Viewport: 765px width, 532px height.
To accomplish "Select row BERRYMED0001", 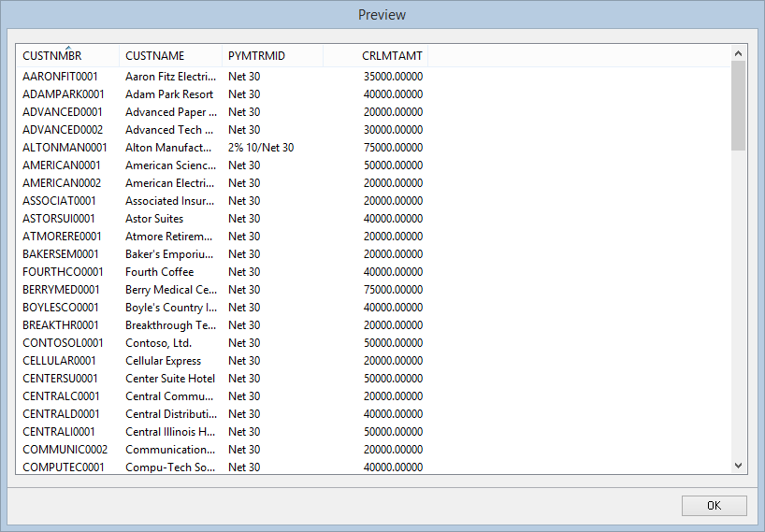I will 223,290.
